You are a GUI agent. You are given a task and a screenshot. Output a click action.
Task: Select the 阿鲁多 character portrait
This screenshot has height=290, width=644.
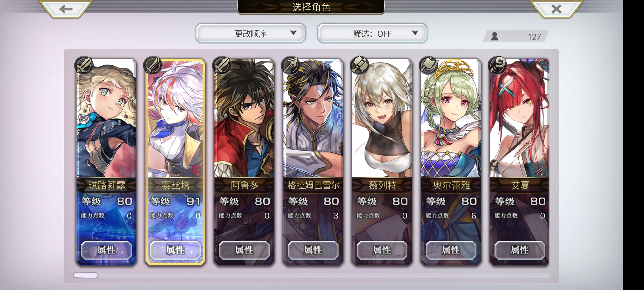[244, 118]
